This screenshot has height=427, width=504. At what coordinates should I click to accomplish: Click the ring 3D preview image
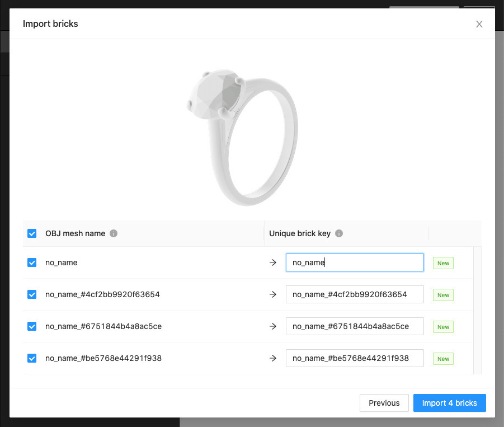tap(243, 137)
